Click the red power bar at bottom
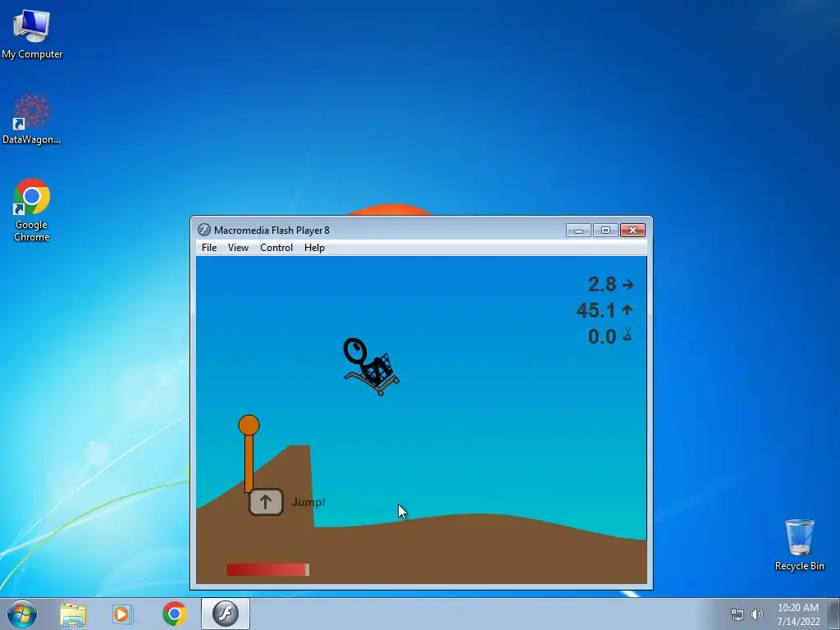Image resolution: width=840 pixels, height=630 pixels. [268, 569]
